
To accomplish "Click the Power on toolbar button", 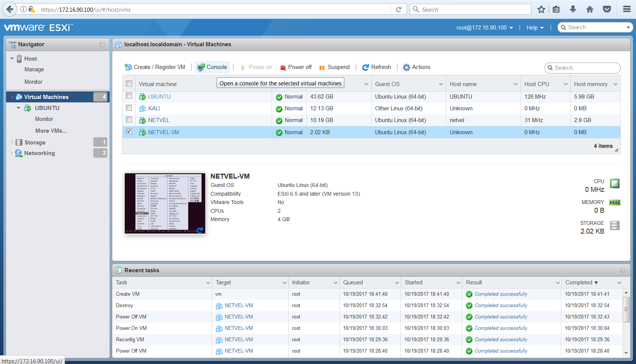I will (x=257, y=67).
